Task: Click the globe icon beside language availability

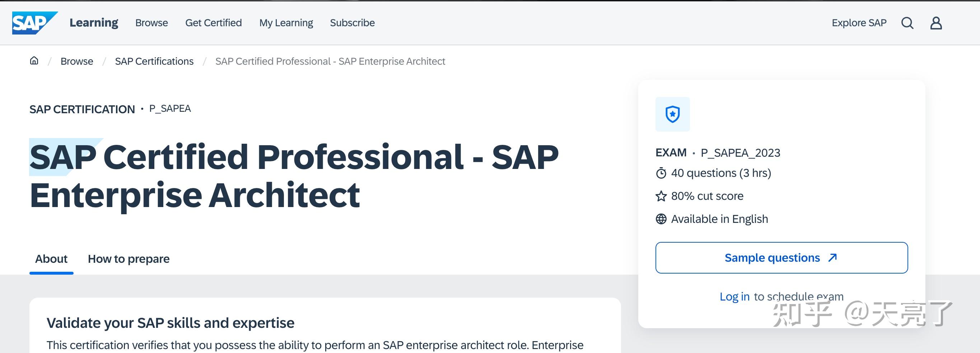Action: pyautogui.click(x=661, y=219)
